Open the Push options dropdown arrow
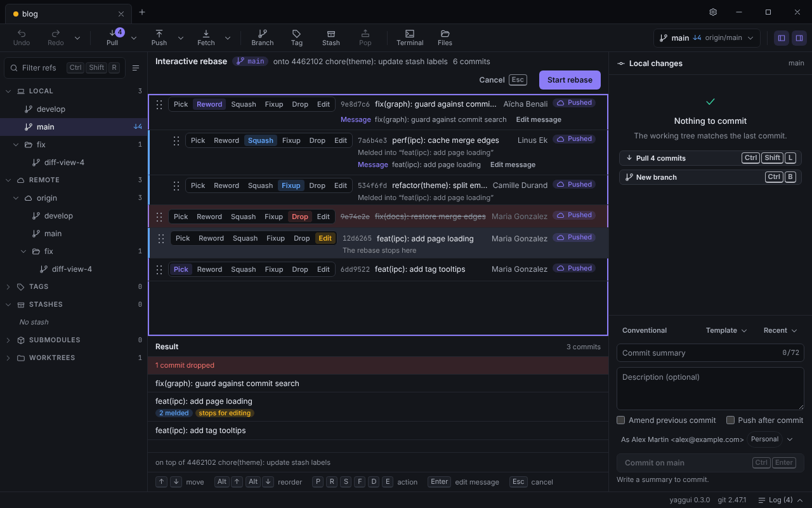812x508 pixels. (x=181, y=38)
